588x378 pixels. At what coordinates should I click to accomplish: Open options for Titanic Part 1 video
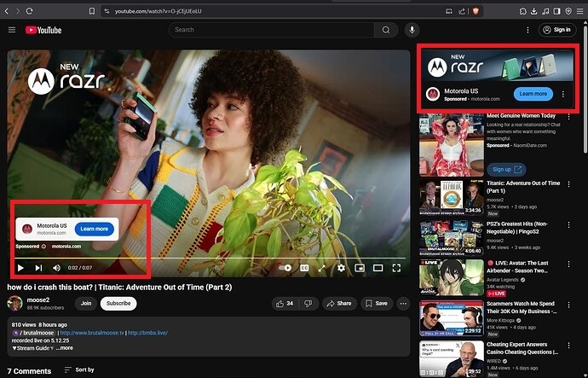tap(569, 184)
